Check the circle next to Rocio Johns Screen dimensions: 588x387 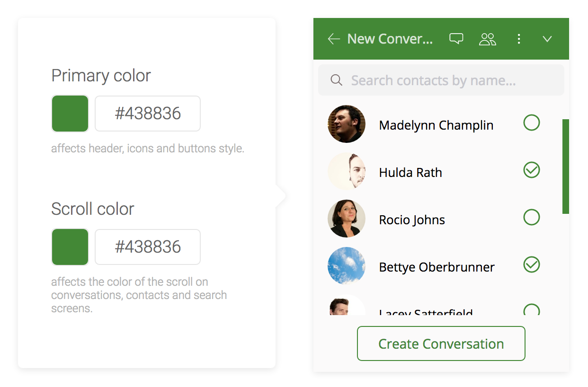pos(532,217)
